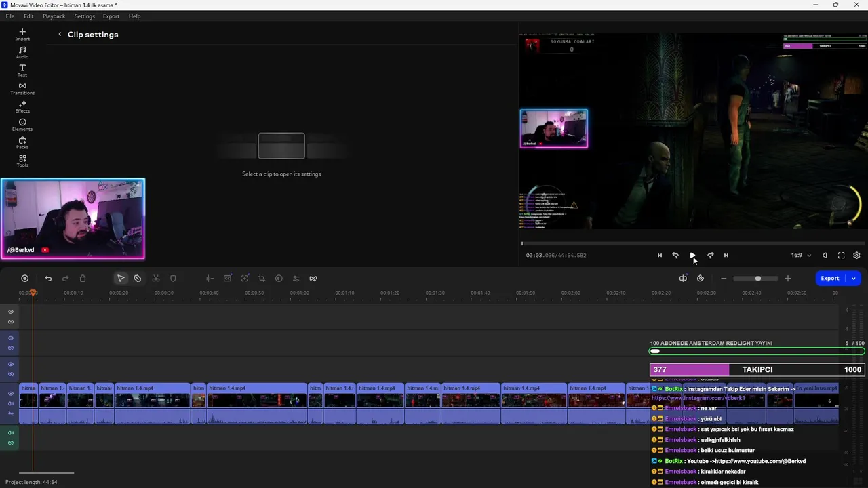Activate the Blade tool
This screenshot has height=488, width=868.
pyautogui.click(x=138, y=279)
